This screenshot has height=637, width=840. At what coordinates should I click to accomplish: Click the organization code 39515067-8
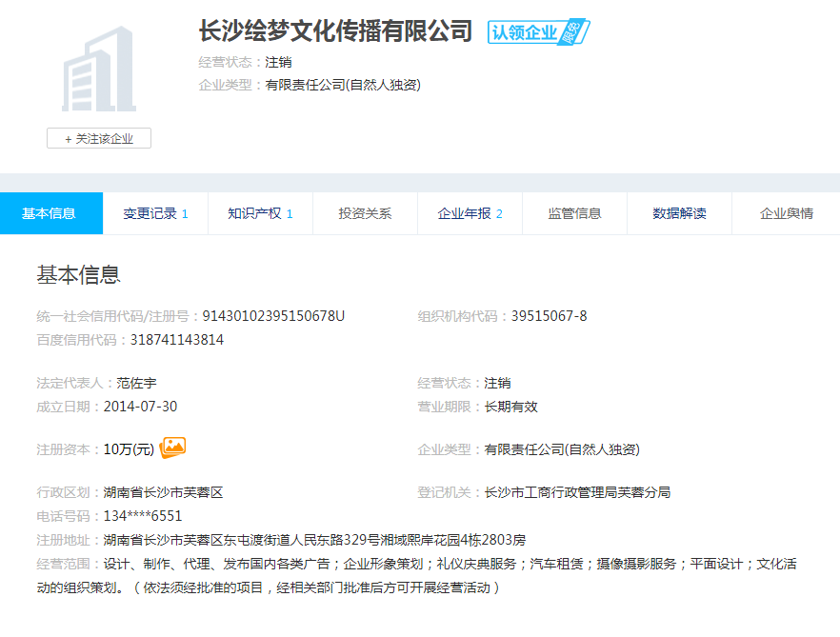(x=549, y=316)
